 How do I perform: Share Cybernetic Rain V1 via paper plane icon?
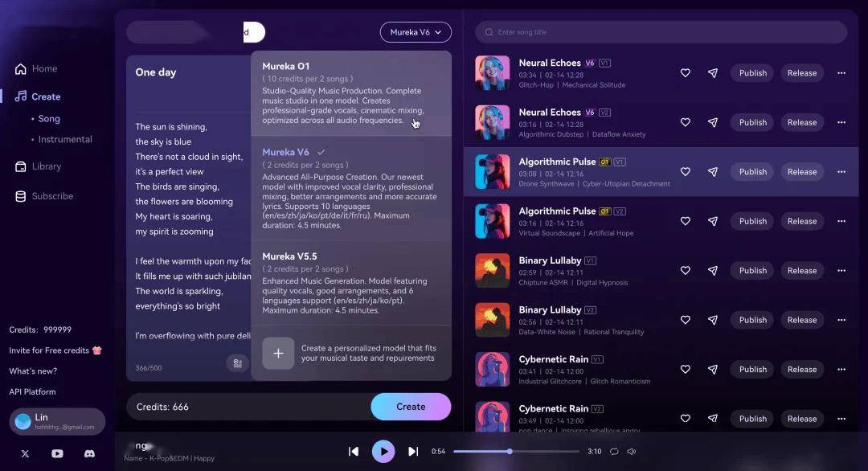pos(713,369)
